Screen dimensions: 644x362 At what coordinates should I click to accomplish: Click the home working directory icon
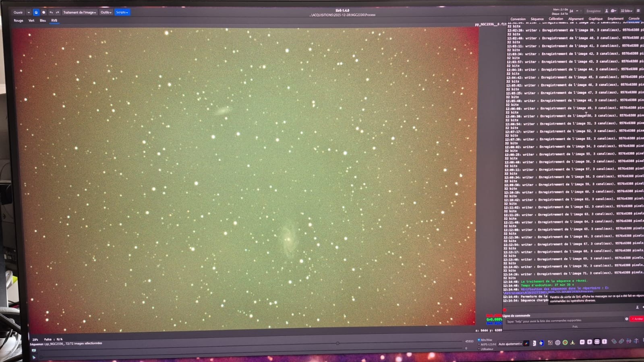36,12
